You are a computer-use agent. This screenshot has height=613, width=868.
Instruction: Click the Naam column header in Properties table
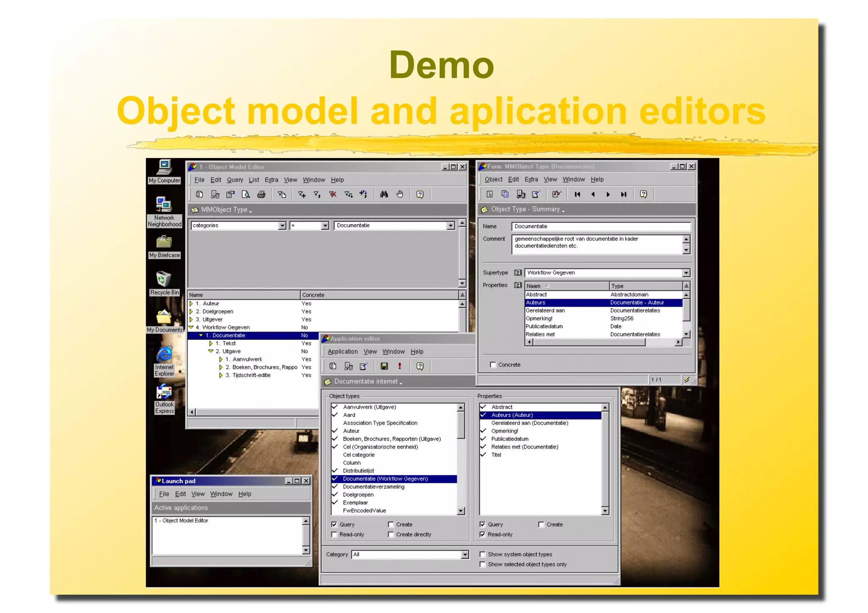[567, 286]
